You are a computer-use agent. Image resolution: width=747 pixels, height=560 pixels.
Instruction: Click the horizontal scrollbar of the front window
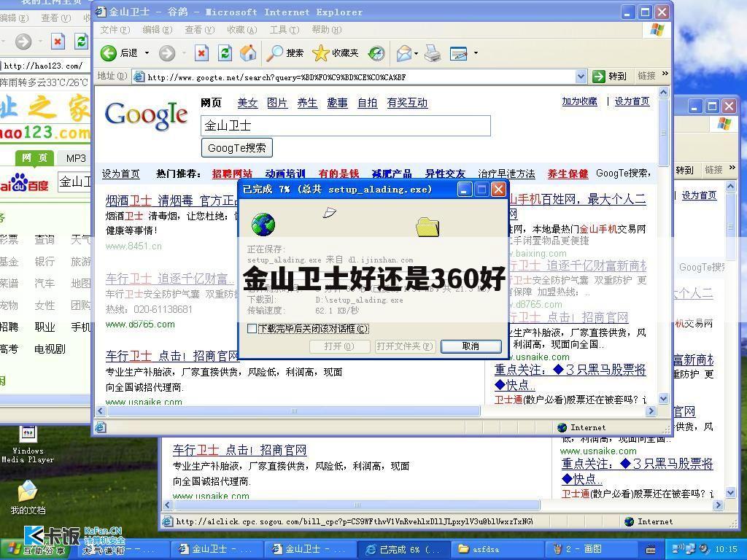(294, 411)
